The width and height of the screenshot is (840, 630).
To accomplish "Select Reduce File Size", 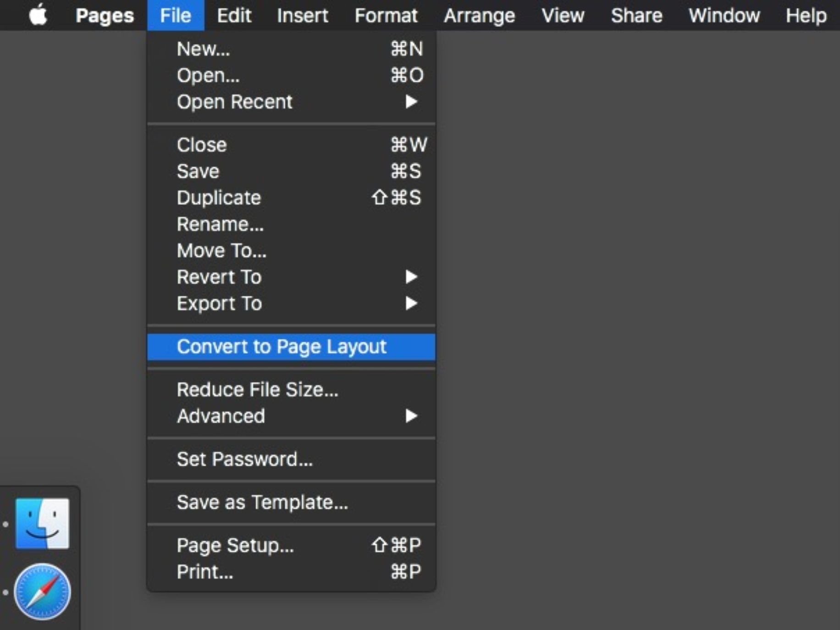I will tap(258, 389).
